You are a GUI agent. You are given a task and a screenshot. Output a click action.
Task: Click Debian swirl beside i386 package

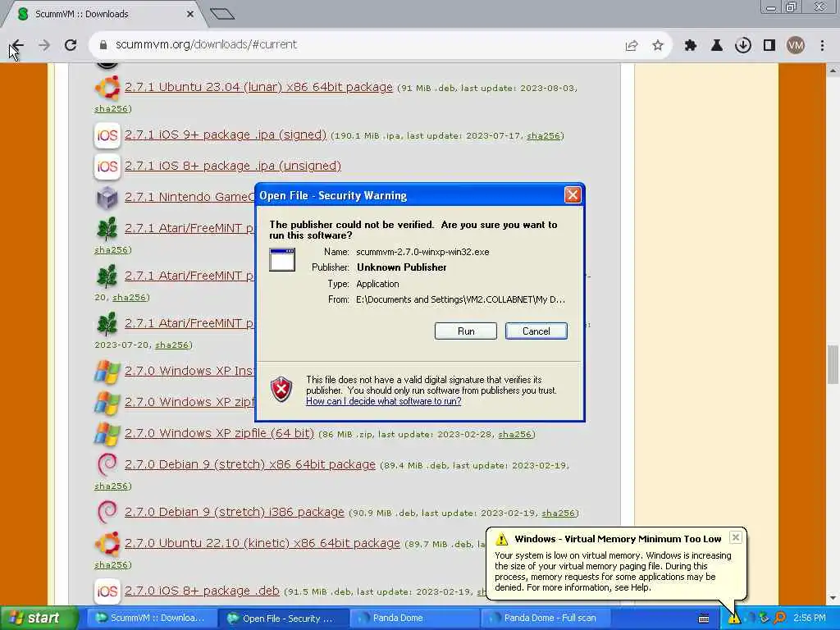click(x=107, y=512)
